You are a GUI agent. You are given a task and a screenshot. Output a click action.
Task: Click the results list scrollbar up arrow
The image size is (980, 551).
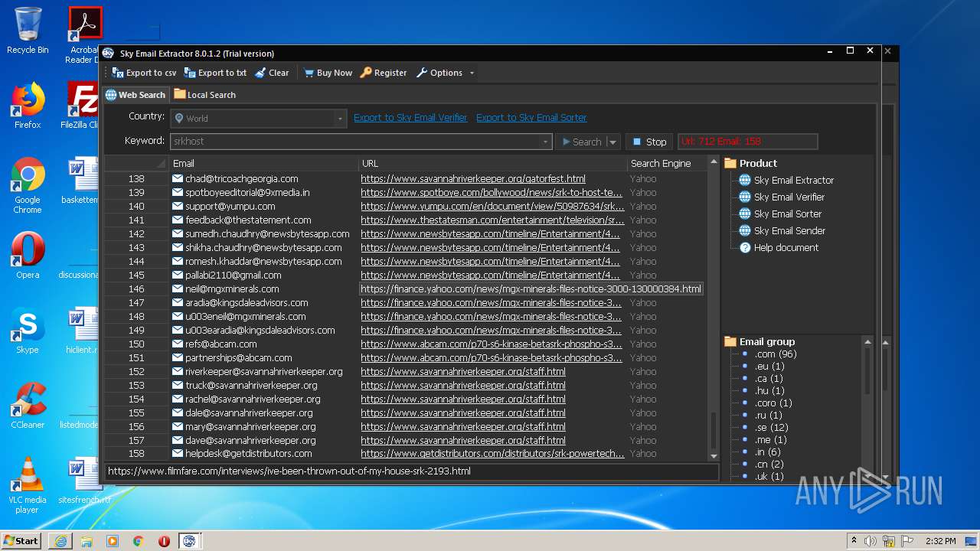tap(714, 162)
